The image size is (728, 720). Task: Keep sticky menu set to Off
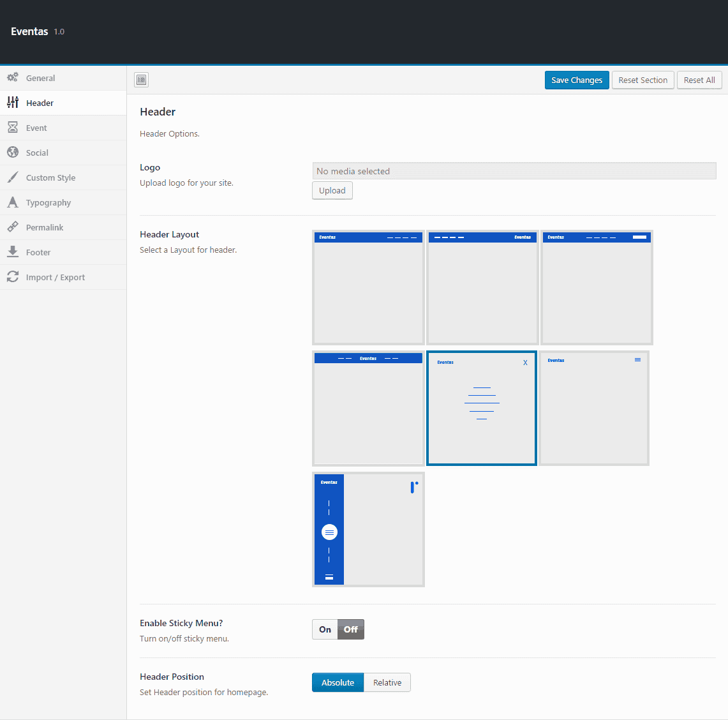coord(350,629)
